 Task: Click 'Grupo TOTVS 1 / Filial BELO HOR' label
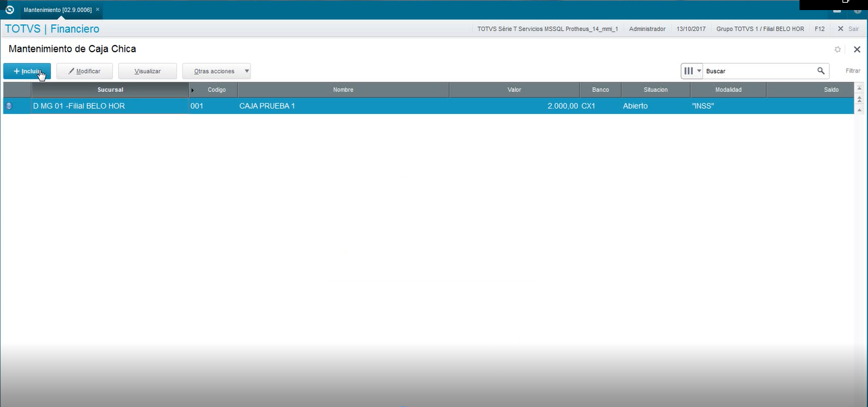[760, 29]
